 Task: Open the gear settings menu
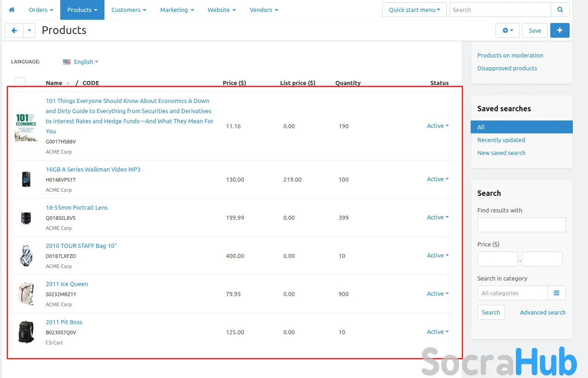[x=507, y=30]
